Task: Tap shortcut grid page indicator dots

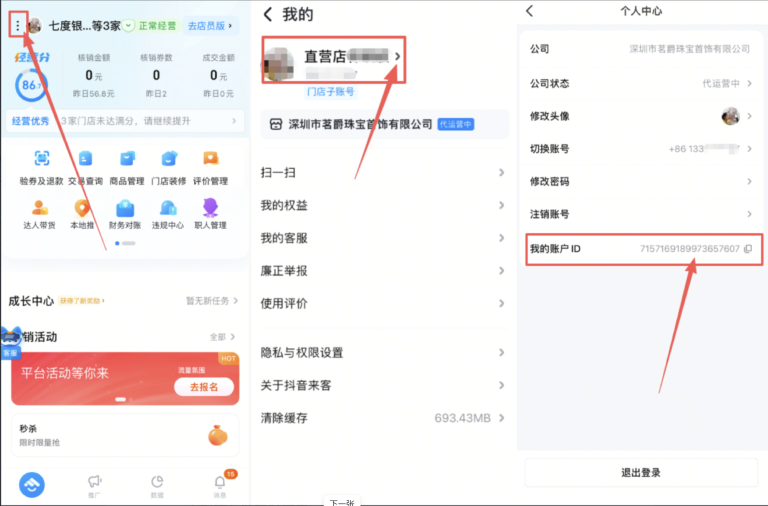Action: click(125, 243)
